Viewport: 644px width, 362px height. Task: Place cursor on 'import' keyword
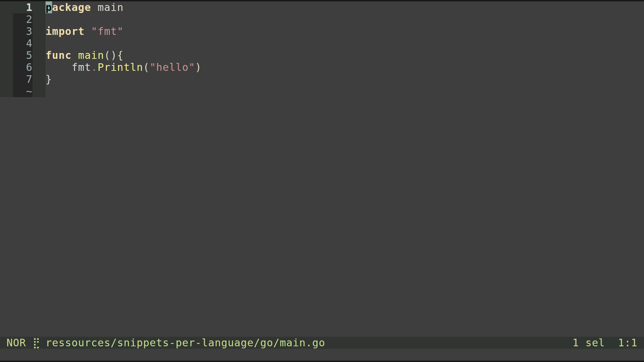[65, 32]
